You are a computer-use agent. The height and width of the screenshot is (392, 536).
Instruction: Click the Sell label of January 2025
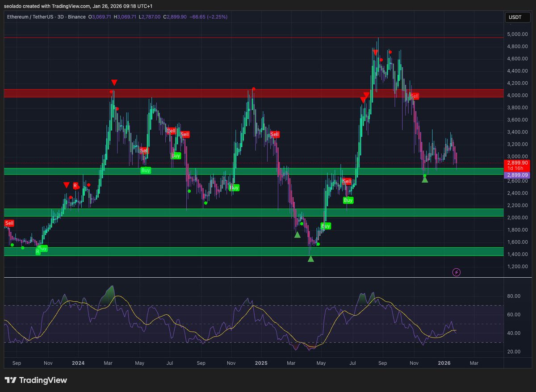point(274,134)
